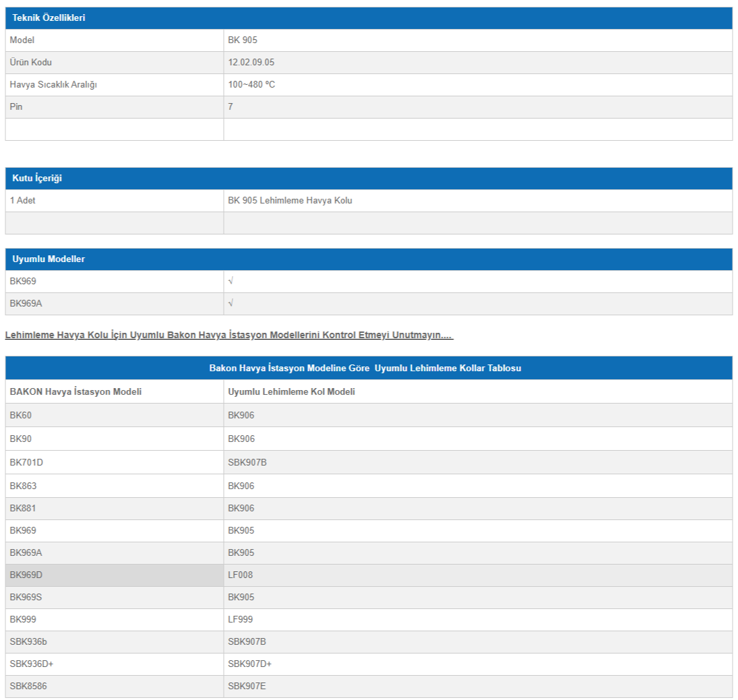Click check mark in Uyumlu Modeller BK969A row
738x700 pixels.
[x=230, y=303]
